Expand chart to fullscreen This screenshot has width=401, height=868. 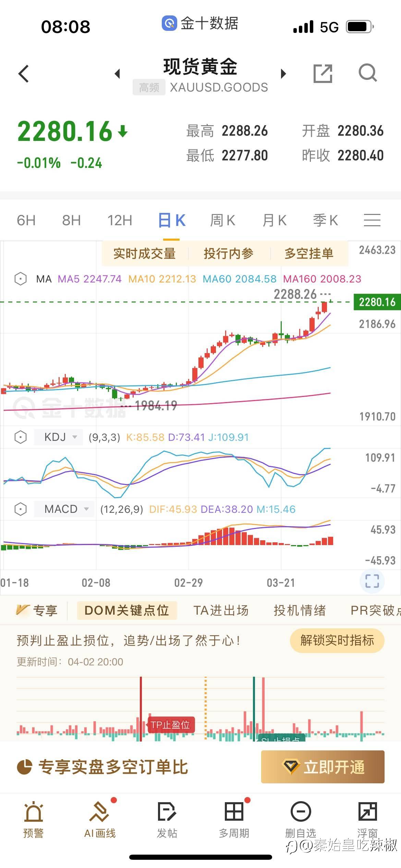372,581
